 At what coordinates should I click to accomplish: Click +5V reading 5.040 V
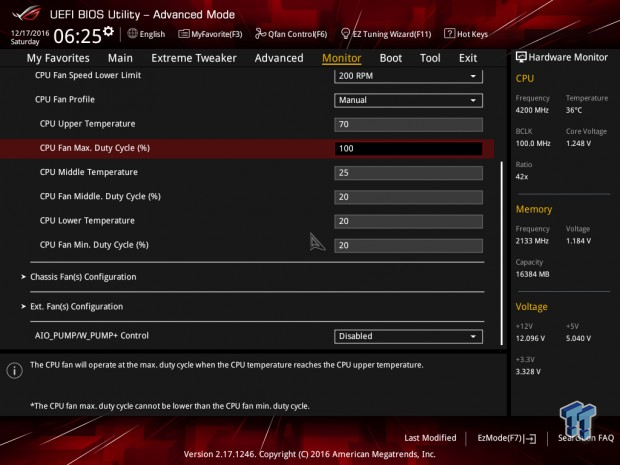578,338
